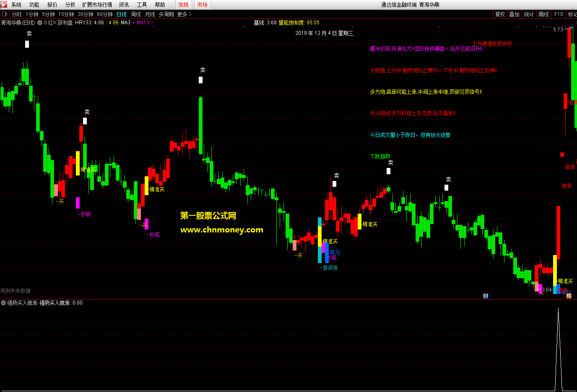Click the 复权 adjustment button

click(x=500, y=14)
